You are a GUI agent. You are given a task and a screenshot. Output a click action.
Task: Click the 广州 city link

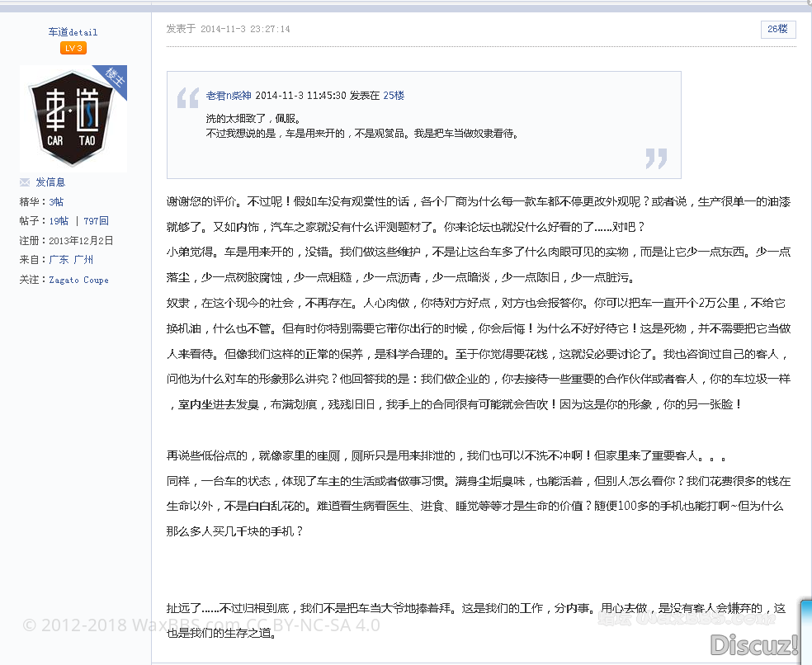83,259
